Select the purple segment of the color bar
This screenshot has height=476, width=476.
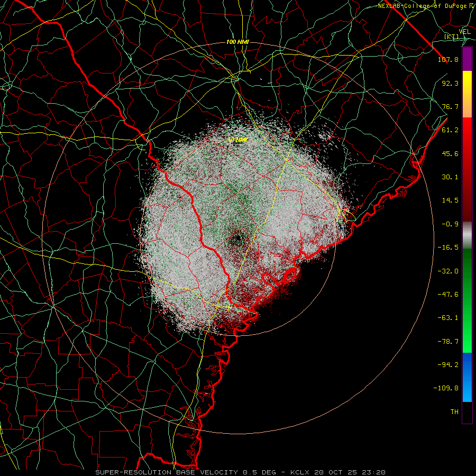tap(467, 59)
